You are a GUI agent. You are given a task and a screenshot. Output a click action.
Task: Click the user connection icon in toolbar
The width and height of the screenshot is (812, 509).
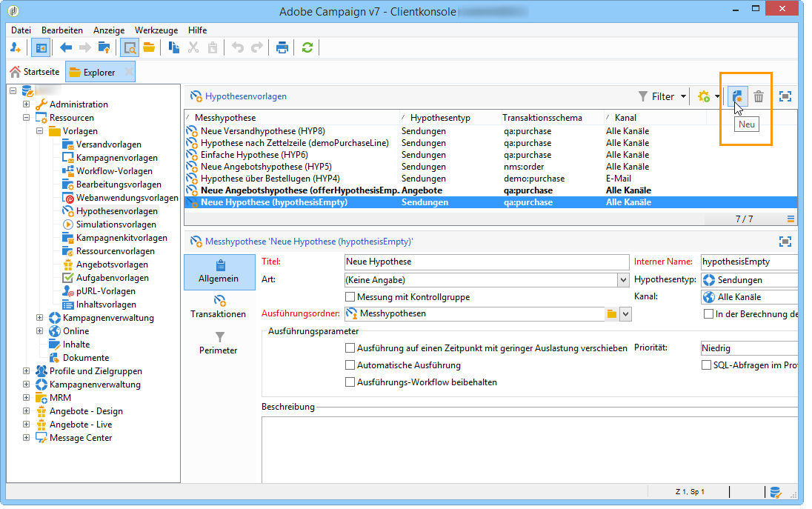click(16, 47)
